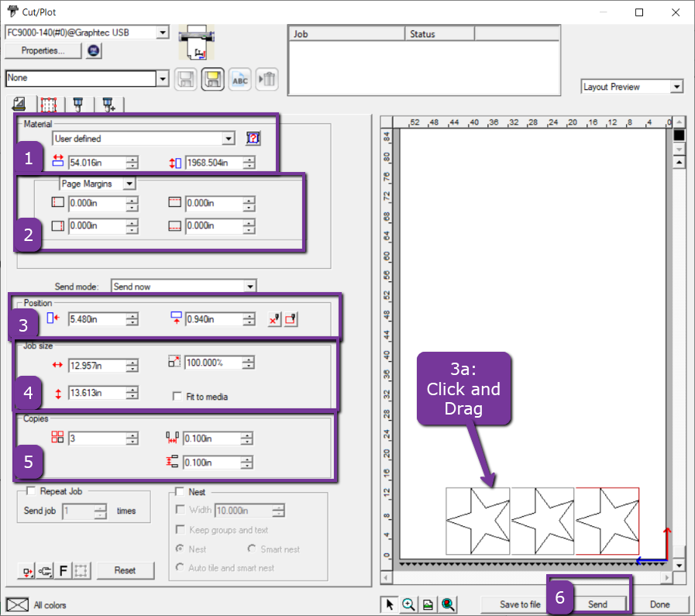Click the Status column header
Screen dimensions: 695x616
[x=439, y=34]
